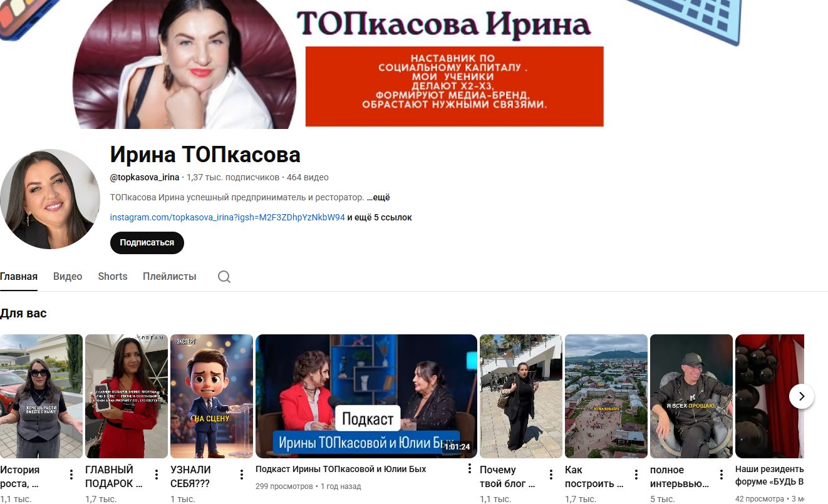Image resolution: width=828 pixels, height=504 pixels.
Task: Open the "полное интервью" short title
Action: pos(679,476)
